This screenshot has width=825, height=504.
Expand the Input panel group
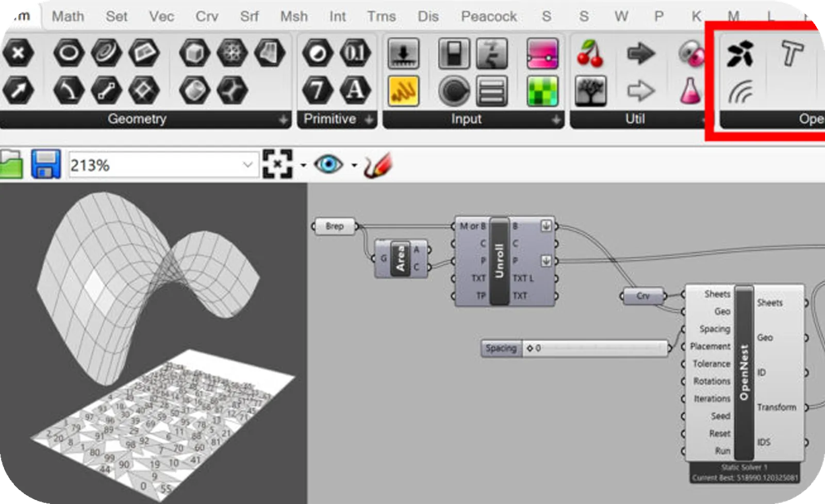pos(555,120)
